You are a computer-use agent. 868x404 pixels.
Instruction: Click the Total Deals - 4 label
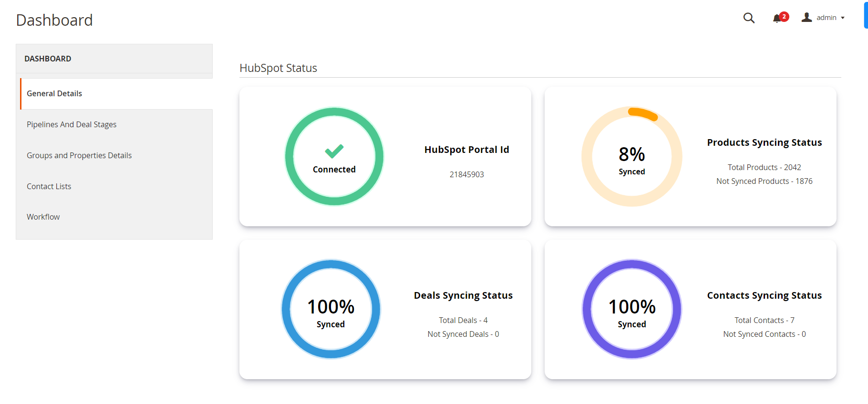(x=463, y=320)
